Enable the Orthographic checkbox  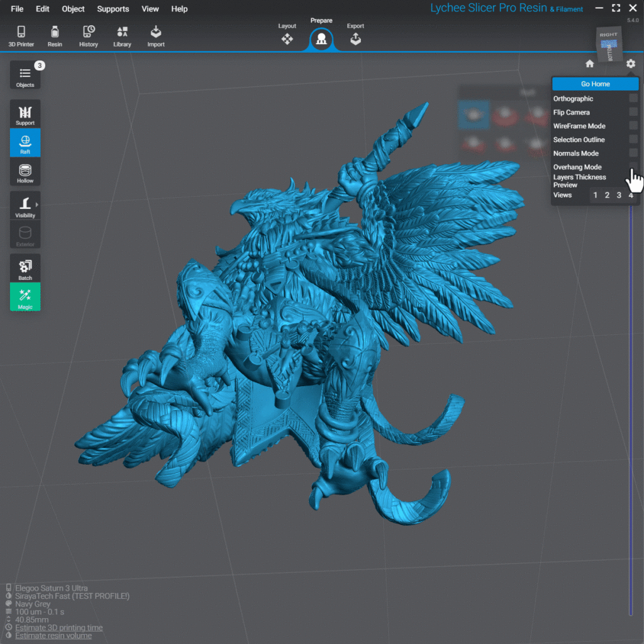633,99
